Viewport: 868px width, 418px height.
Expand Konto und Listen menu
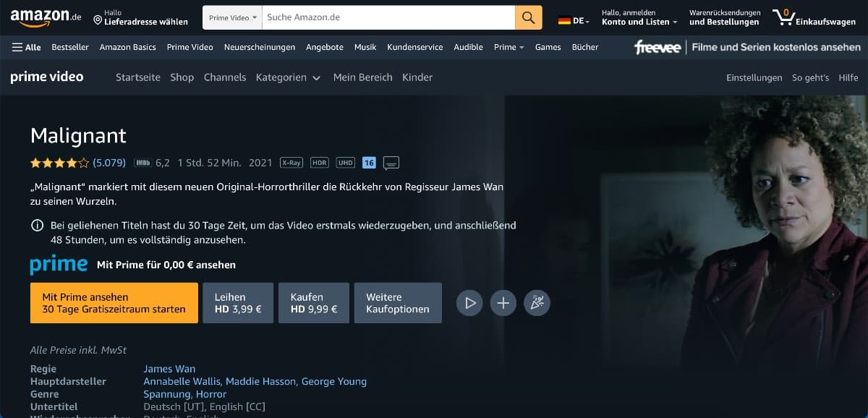[x=639, y=17]
